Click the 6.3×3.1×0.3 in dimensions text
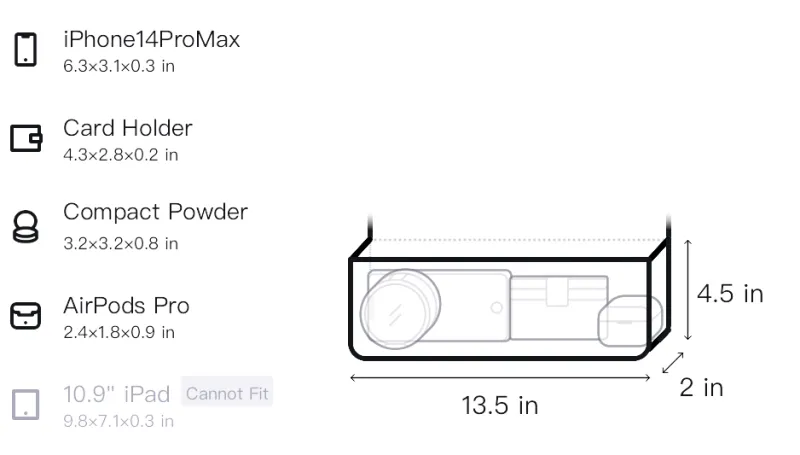Image resolution: width=800 pixels, height=455 pixels. [x=119, y=66]
